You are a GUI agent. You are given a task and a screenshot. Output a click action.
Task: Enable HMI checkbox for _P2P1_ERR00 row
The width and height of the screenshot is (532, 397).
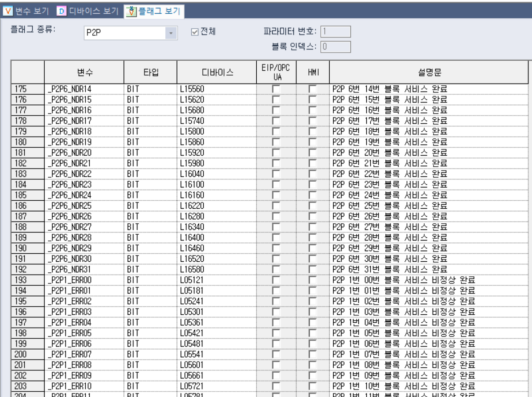tap(312, 280)
